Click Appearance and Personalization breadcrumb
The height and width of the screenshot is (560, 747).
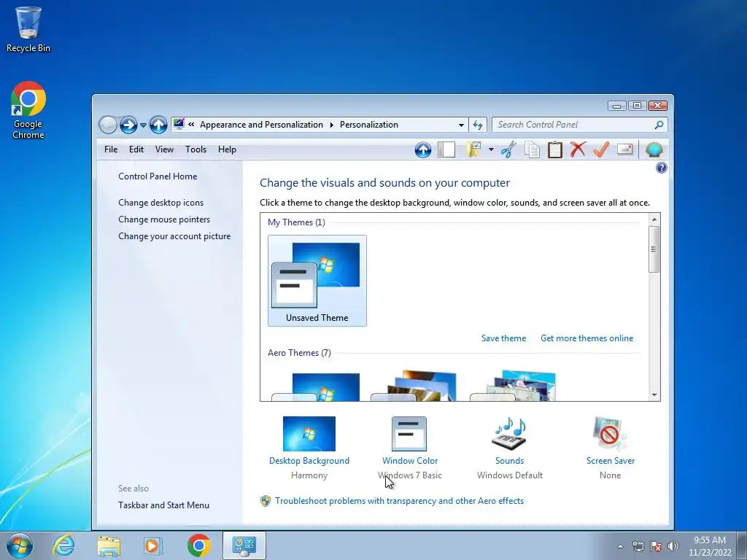click(261, 125)
